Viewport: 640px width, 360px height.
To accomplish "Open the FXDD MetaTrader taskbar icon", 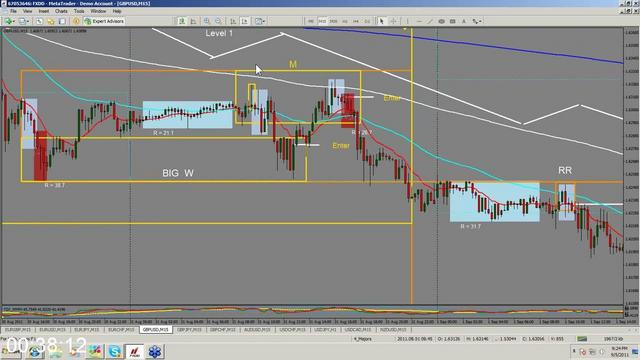I will [x=135, y=351].
